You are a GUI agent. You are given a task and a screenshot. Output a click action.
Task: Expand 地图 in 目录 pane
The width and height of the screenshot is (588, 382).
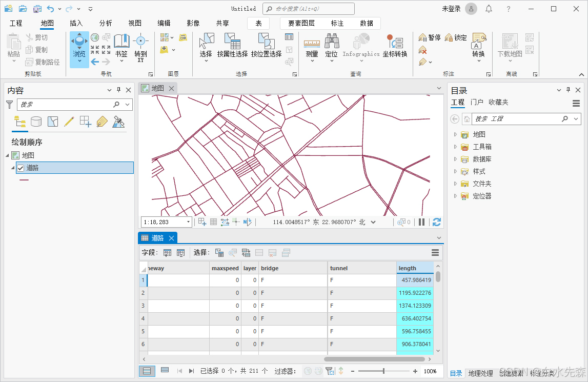pyautogui.click(x=455, y=134)
